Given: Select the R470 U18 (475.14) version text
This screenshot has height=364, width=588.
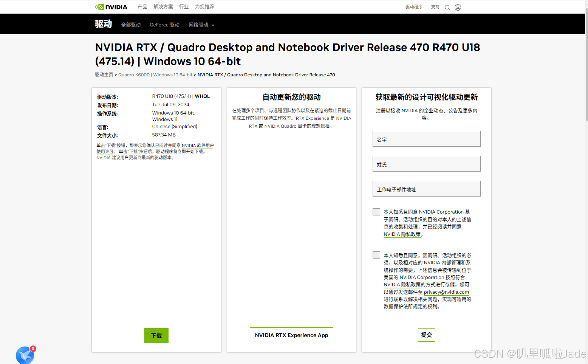Looking at the screenshot, I should tap(172, 96).
